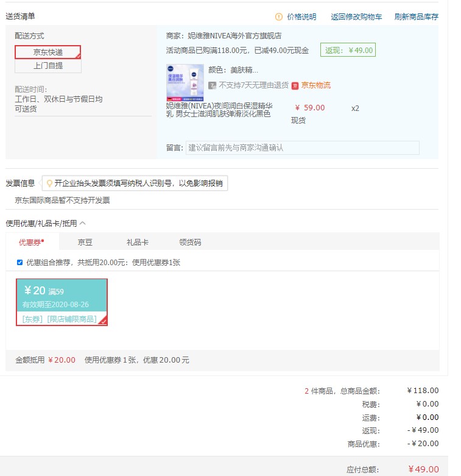The height and width of the screenshot is (476, 461).
Task: Click the 应付总额 ¥49.00 total payable
Action: [423, 469]
